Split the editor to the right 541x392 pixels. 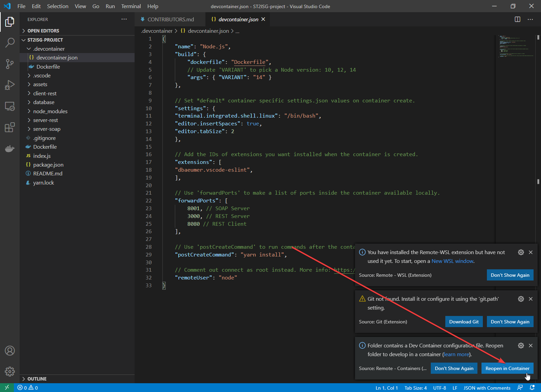click(x=517, y=19)
